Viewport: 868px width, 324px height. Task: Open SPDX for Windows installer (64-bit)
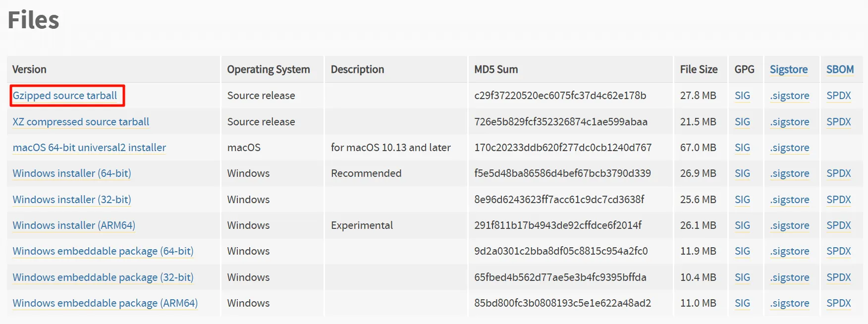click(838, 173)
